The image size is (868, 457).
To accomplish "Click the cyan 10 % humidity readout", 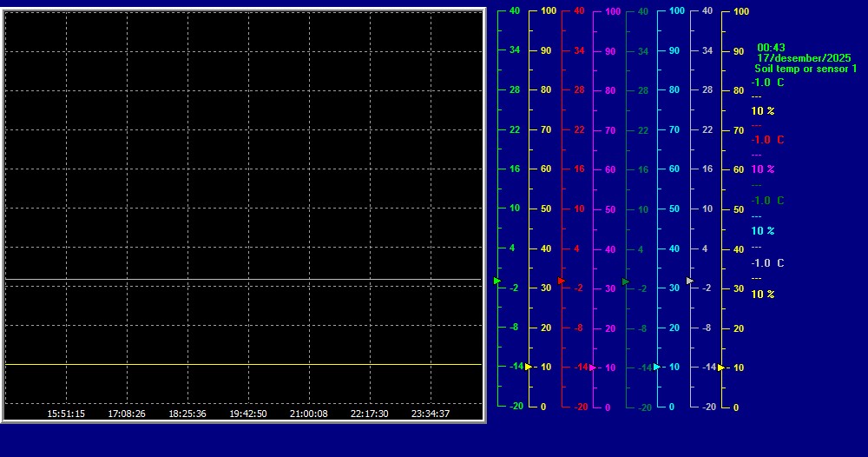I will [763, 231].
